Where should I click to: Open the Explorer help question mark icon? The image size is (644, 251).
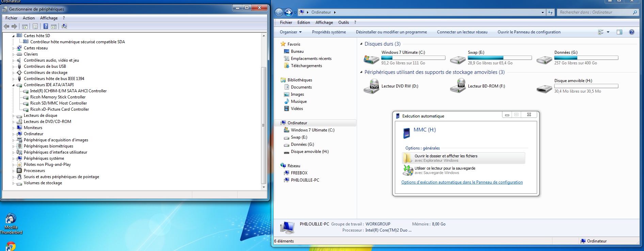coord(631,32)
